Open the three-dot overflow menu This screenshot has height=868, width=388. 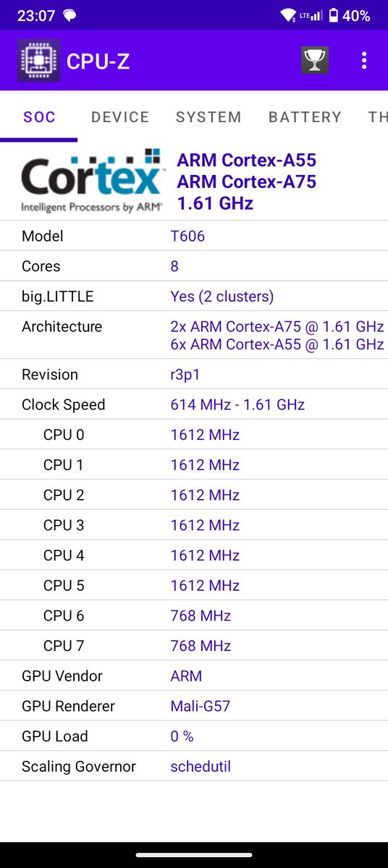[x=364, y=61]
